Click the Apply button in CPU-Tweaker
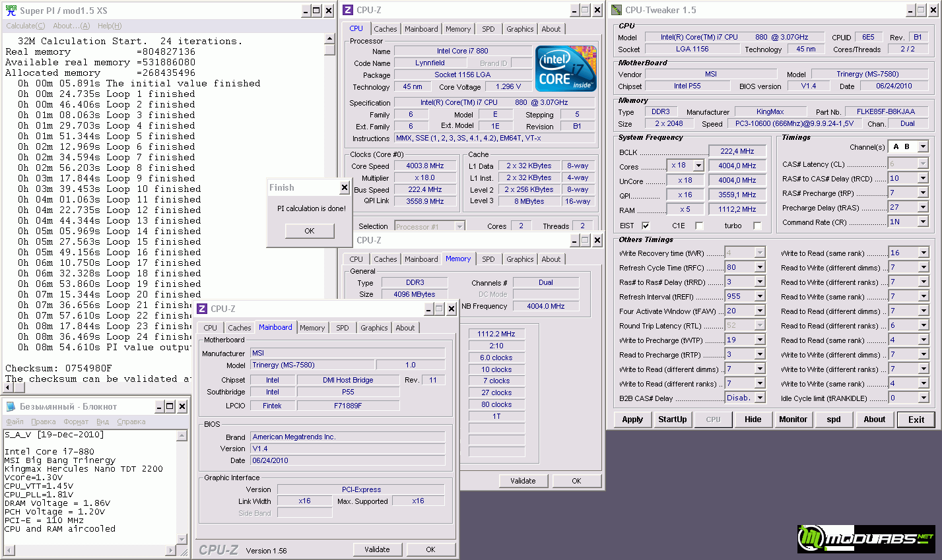Viewport: 942px width, 560px height. click(632, 420)
